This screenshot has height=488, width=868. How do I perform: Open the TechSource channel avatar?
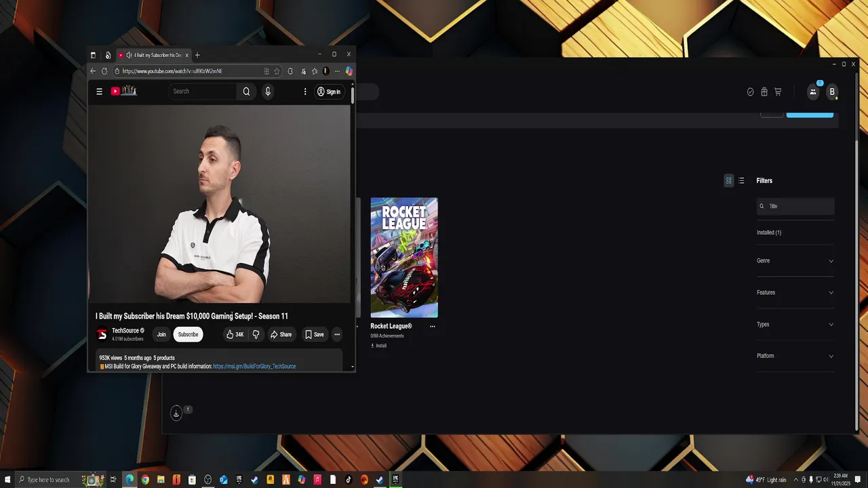coord(102,334)
